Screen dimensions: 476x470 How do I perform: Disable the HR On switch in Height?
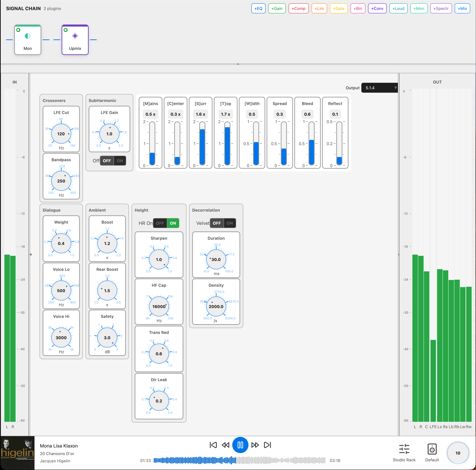tap(160, 223)
